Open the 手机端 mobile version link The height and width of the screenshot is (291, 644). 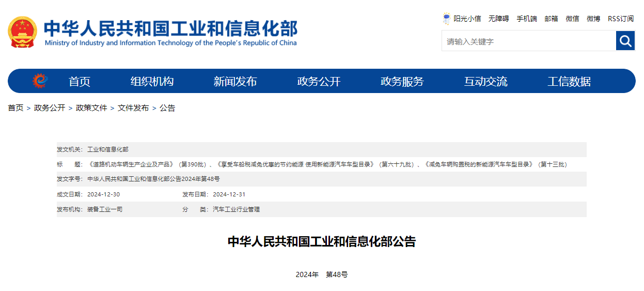coord(527,19)
